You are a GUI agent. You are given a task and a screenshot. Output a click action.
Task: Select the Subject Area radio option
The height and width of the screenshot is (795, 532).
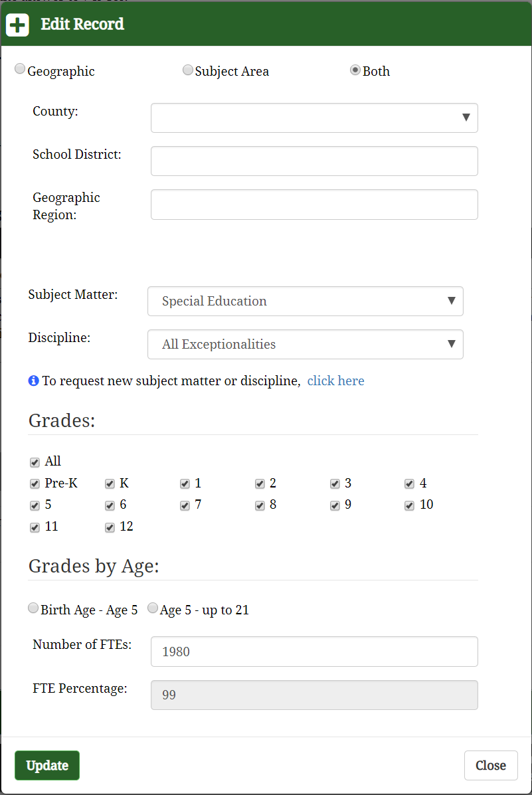(188, 70)
